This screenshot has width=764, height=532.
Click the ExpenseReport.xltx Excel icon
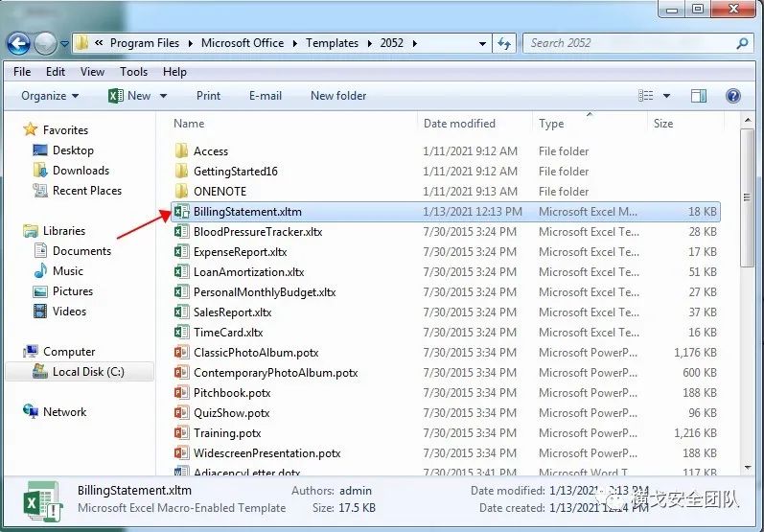pos(181,251)
